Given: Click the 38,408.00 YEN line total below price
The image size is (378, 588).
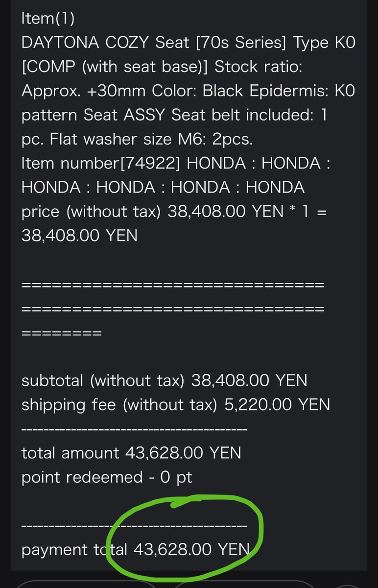Looking at the screenshot, I should 79,235.
